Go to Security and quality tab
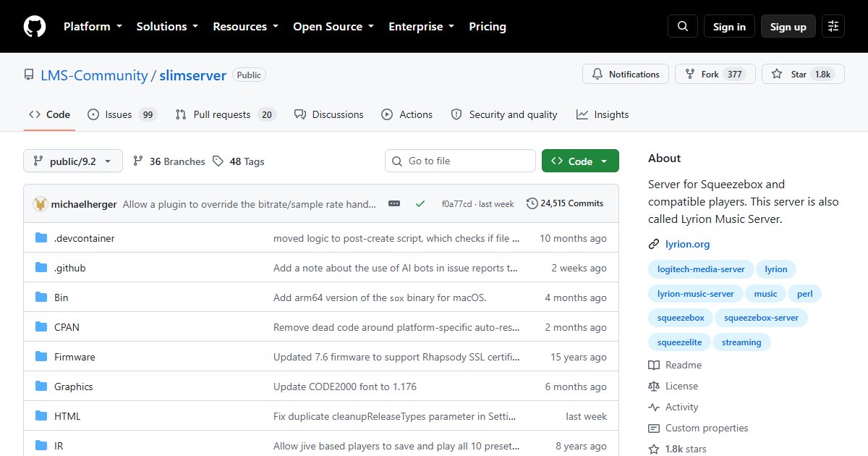 point(504,114)
